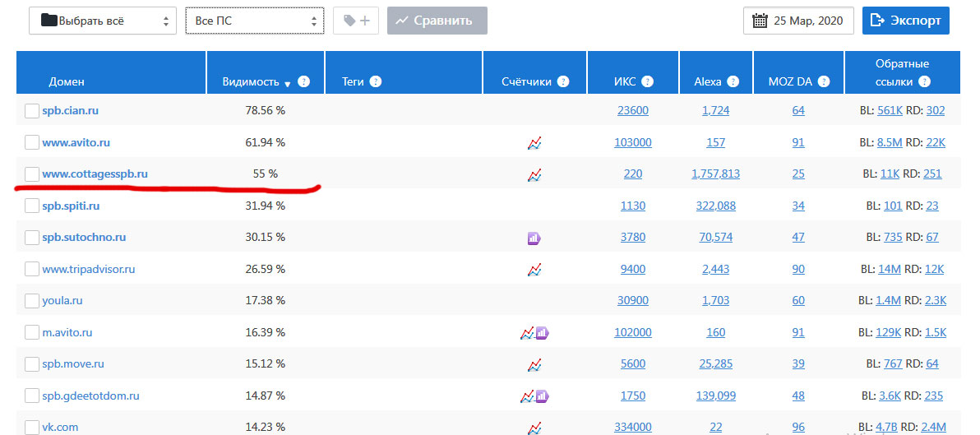Sort by MOZ DA column header
The image size is (980, 435).
click(x=791, y=82)
